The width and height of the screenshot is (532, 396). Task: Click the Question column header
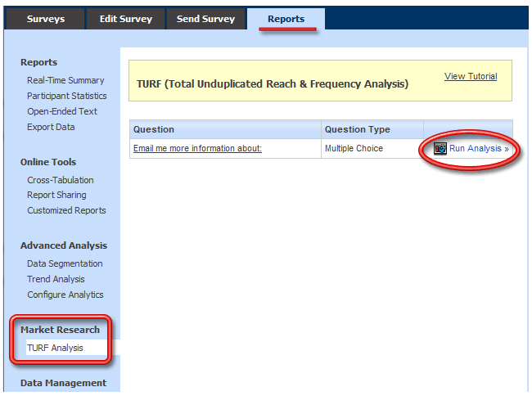pyautogui.click(x=154, y=129)
